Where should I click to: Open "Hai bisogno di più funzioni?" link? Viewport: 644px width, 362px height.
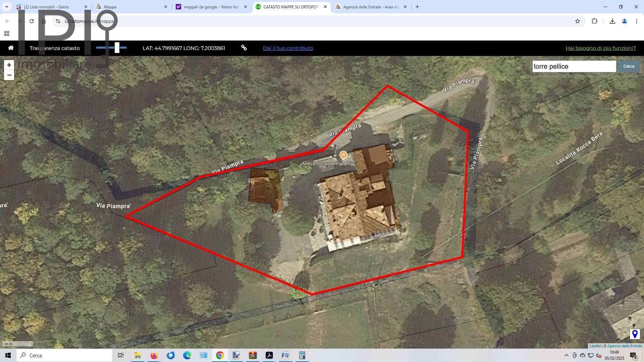click(x=601, y=48)
